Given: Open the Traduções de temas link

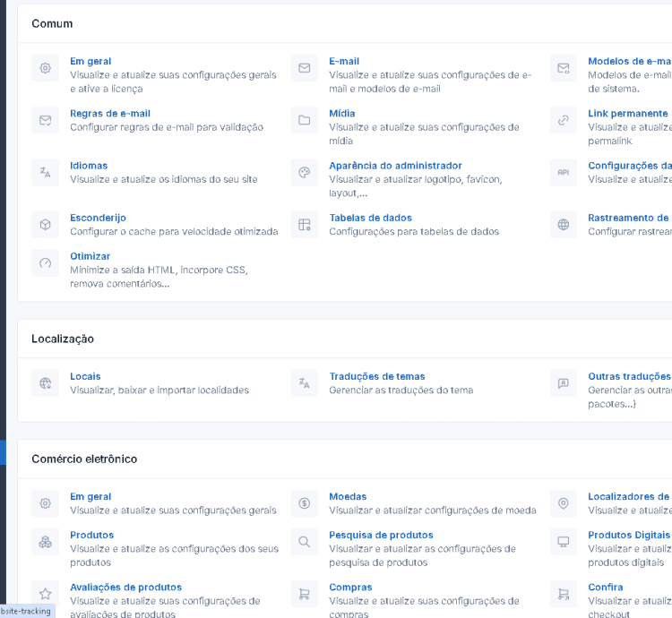Looking at the screenshot, I should pyautogui.click(x=376, y=376).
